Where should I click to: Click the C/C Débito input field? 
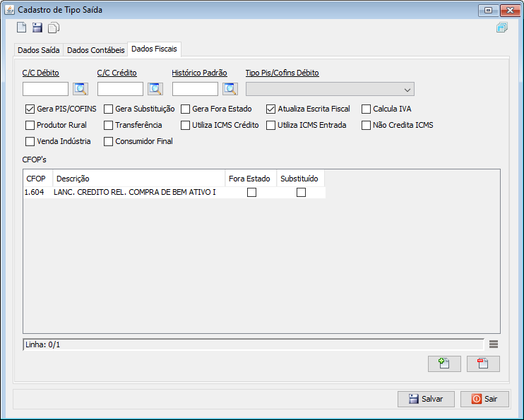45,89
